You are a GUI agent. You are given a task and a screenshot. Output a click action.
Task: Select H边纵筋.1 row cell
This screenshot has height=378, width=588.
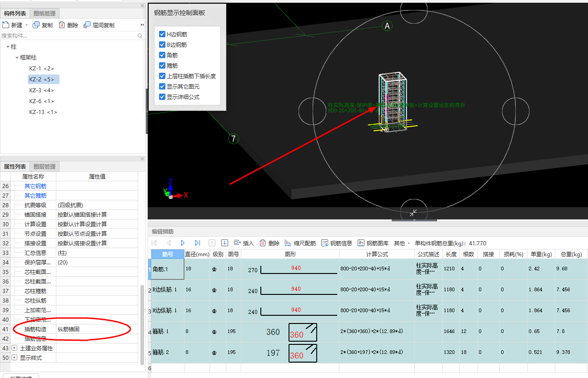(167, 310)
